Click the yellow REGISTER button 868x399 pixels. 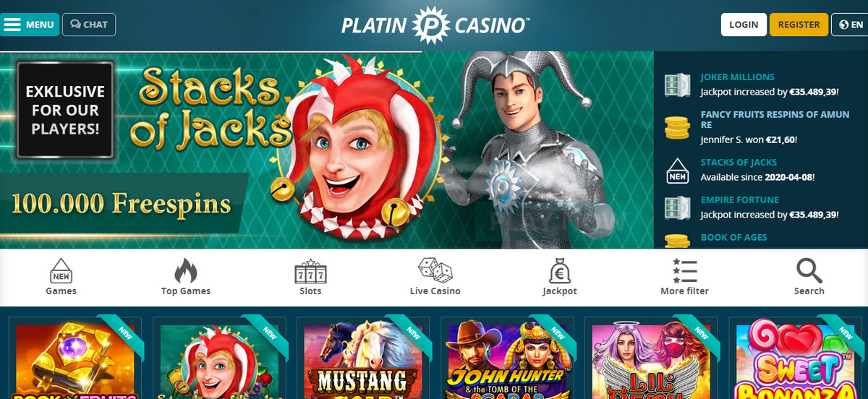pyautogui.click(x=799, y=25)
